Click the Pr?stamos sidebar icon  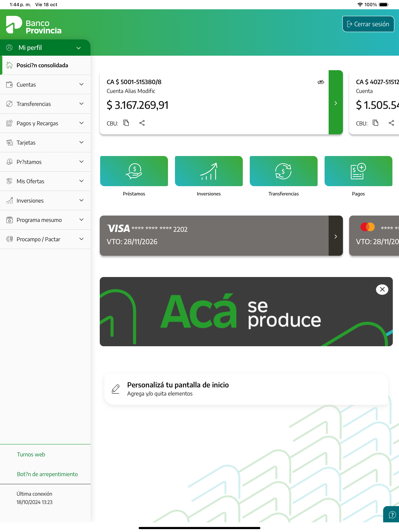[x=9, y=162]
